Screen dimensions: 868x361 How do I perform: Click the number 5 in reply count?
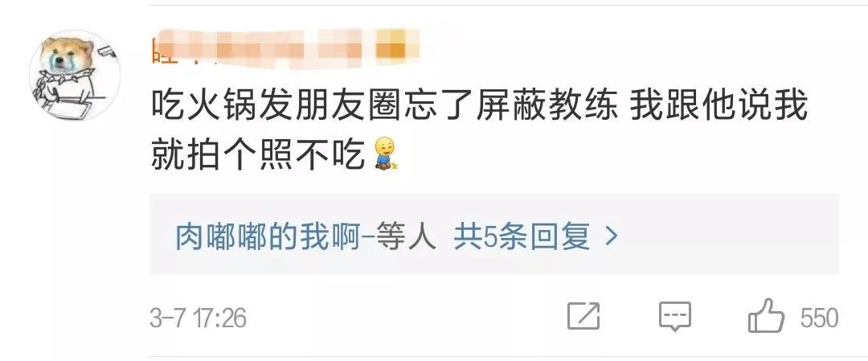pyautogui.click(x=490, y=239)
